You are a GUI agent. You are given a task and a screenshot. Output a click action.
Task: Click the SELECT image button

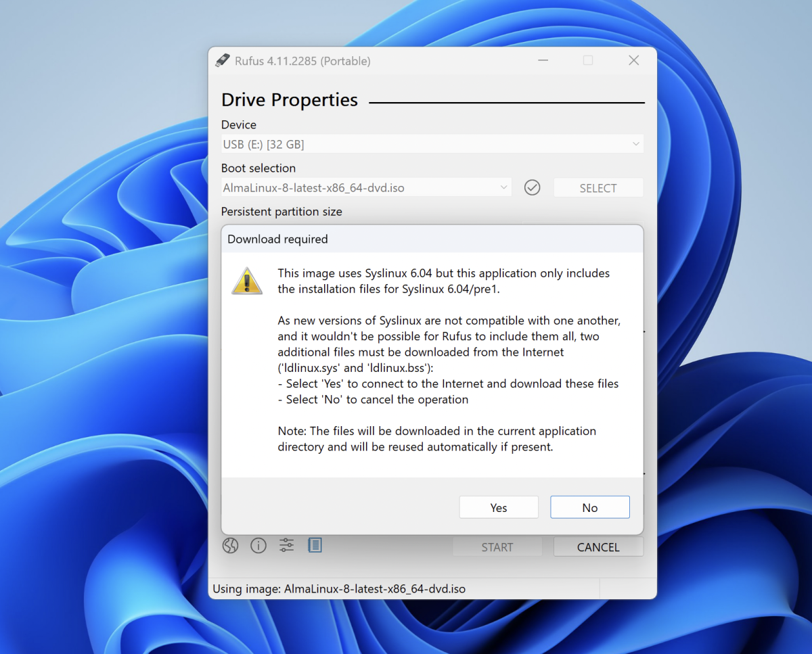coord(597,188)
